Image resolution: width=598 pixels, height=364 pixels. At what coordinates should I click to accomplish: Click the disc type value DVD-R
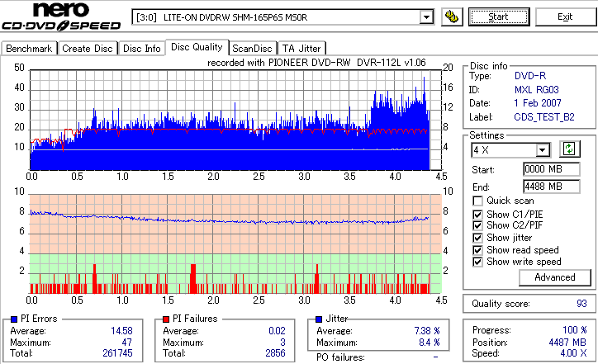529,76
